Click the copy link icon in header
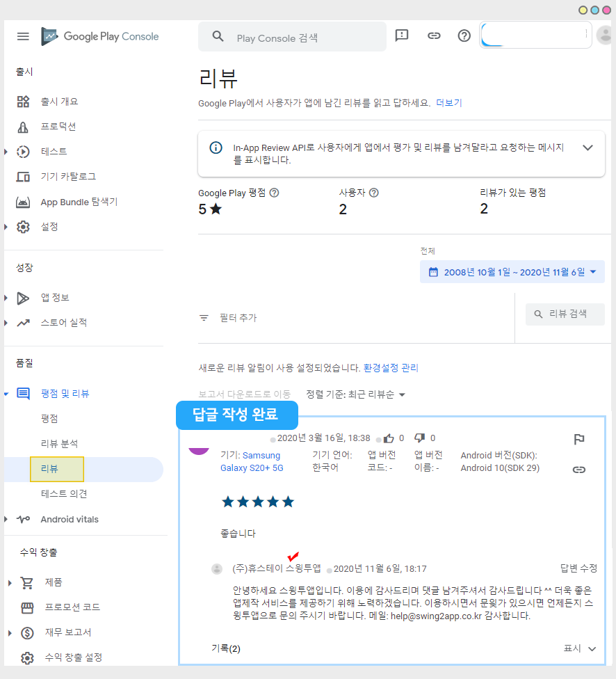The width and height of the screenshot is (616, 679). (434, 36)
